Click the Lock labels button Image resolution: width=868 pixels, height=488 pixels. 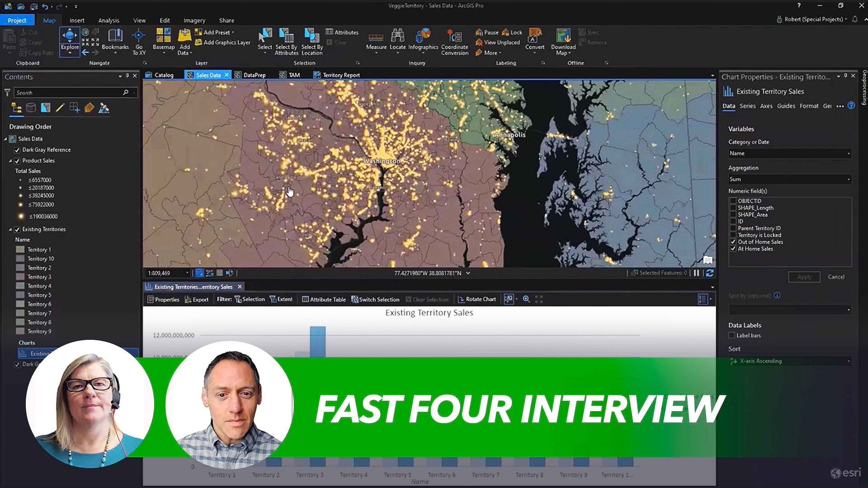click(512, 32)
